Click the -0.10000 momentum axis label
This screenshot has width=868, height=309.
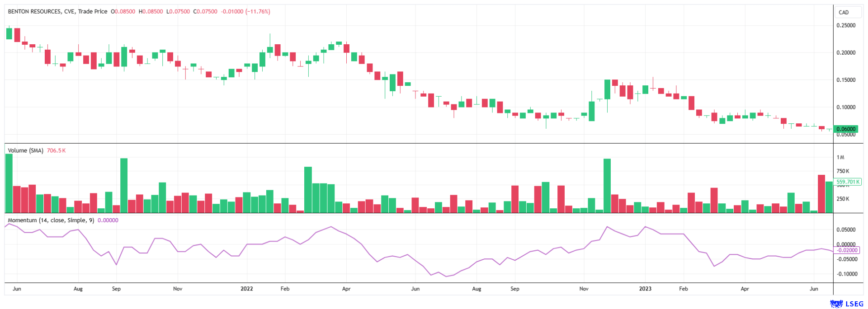(846, 274)
